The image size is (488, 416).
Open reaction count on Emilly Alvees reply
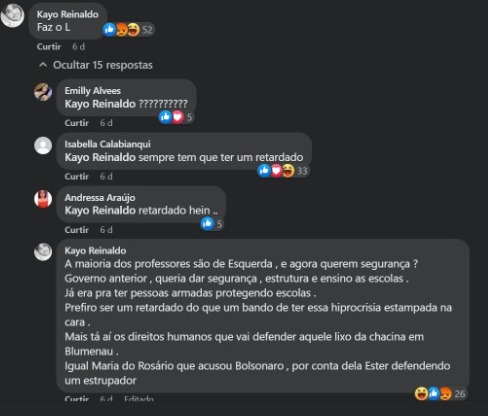coord(176,117)
